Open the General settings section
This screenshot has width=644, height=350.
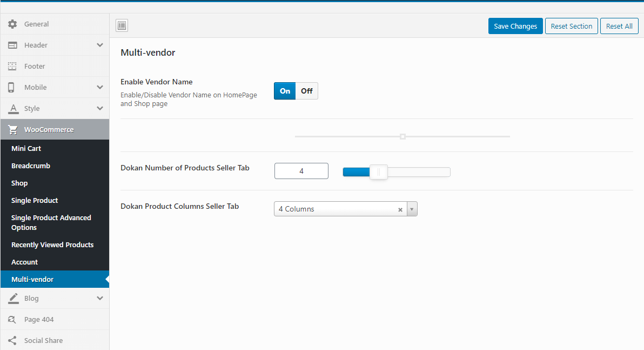tap(55, 24)
